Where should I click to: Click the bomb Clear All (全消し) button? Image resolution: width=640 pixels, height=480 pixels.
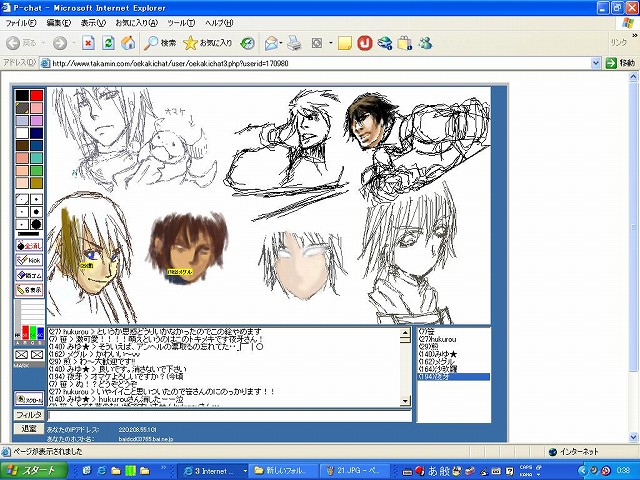click(x=29, y=246)
